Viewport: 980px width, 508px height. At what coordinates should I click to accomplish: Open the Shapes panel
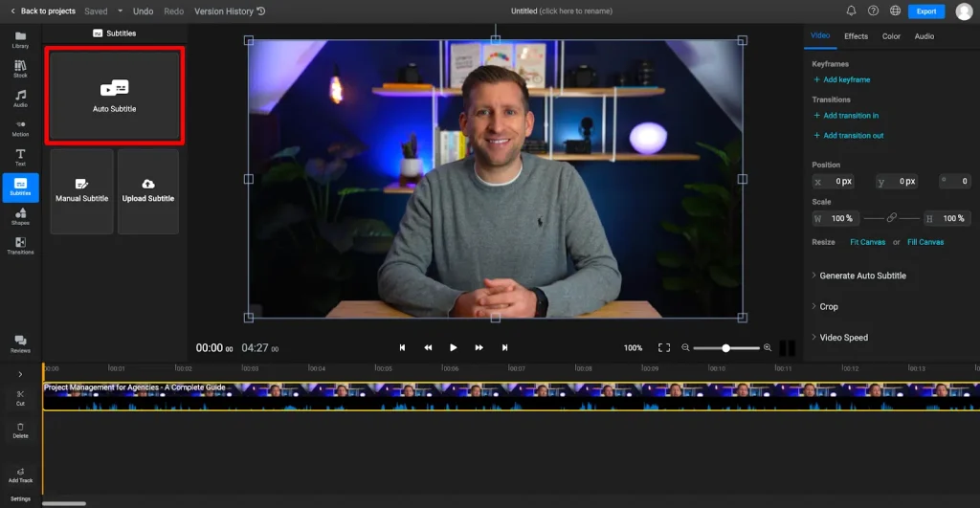pyautogui.click(x=20, y=216)
